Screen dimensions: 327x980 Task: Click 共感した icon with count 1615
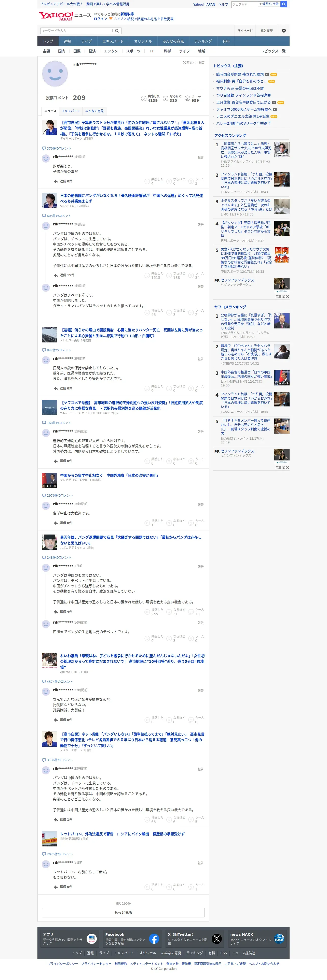click(x=147, y=276)
